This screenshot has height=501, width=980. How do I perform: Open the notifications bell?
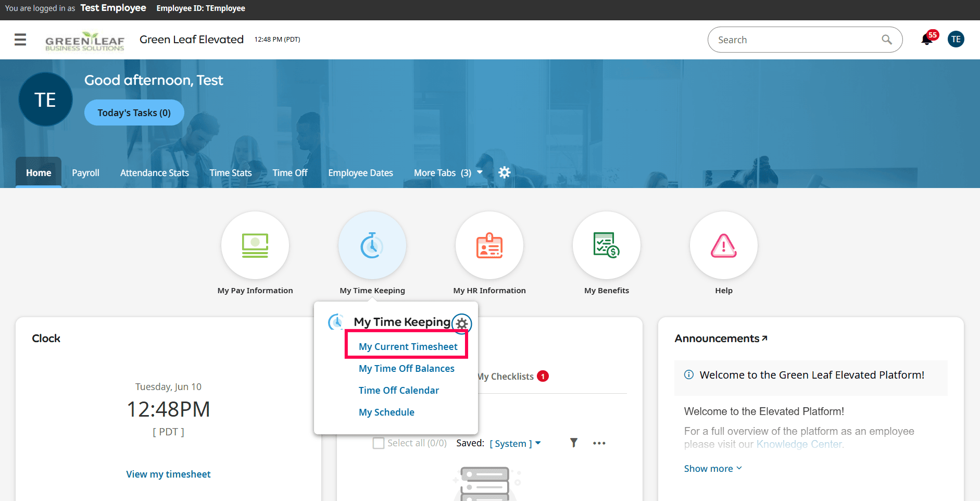926,39
